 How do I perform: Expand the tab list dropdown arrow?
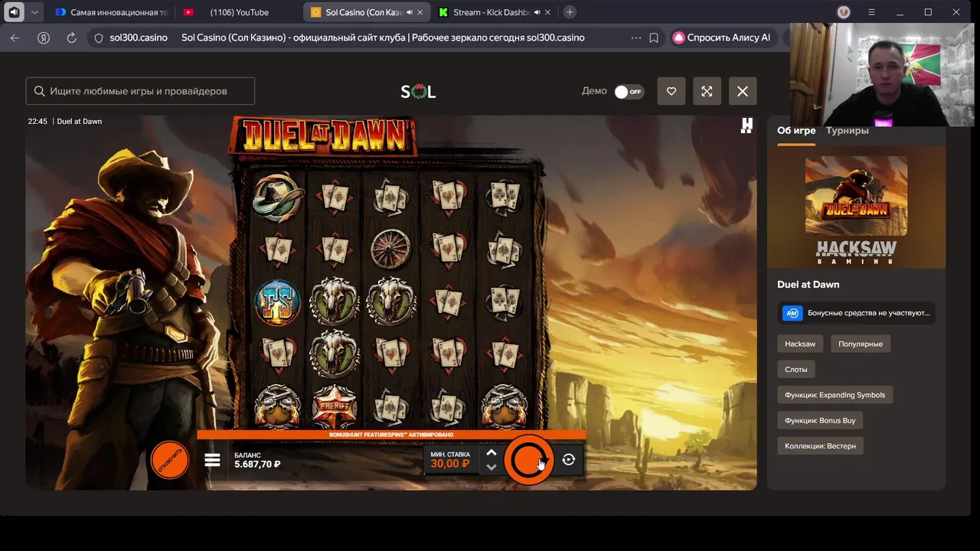click(35, 12)
